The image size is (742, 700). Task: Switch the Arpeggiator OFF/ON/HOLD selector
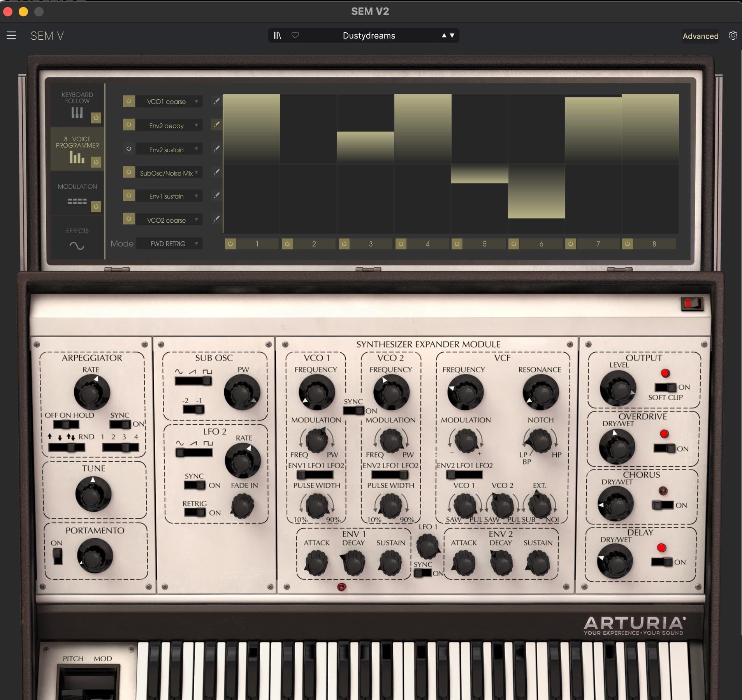pos(66,424)
